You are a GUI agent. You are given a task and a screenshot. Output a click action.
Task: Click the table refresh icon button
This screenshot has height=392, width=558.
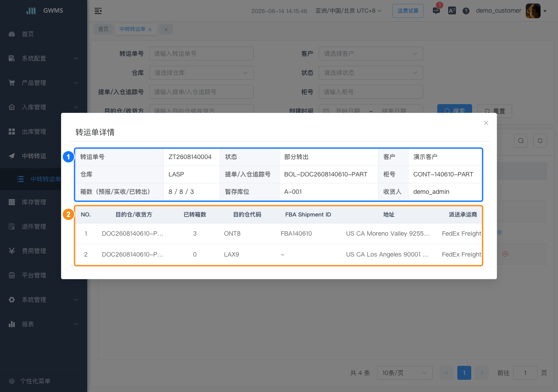(540, 141)
